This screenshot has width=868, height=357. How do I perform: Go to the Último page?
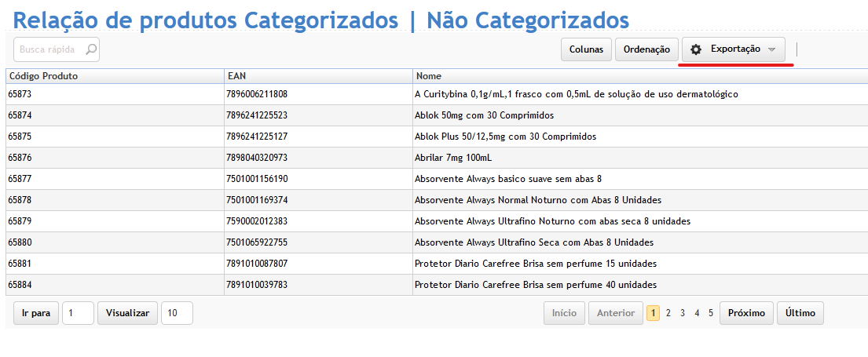click(x=800, y=313)
